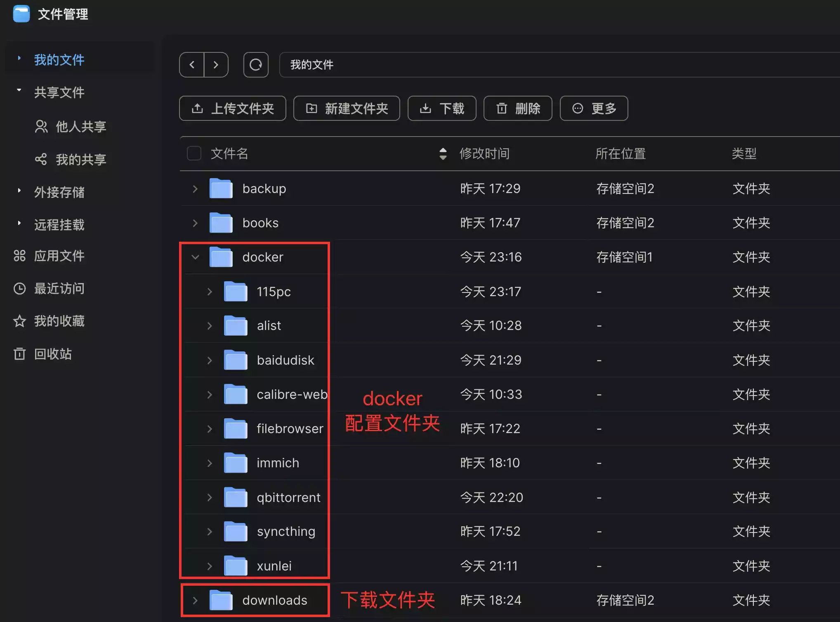Click the More (更多) button

(x=594, y=108)
